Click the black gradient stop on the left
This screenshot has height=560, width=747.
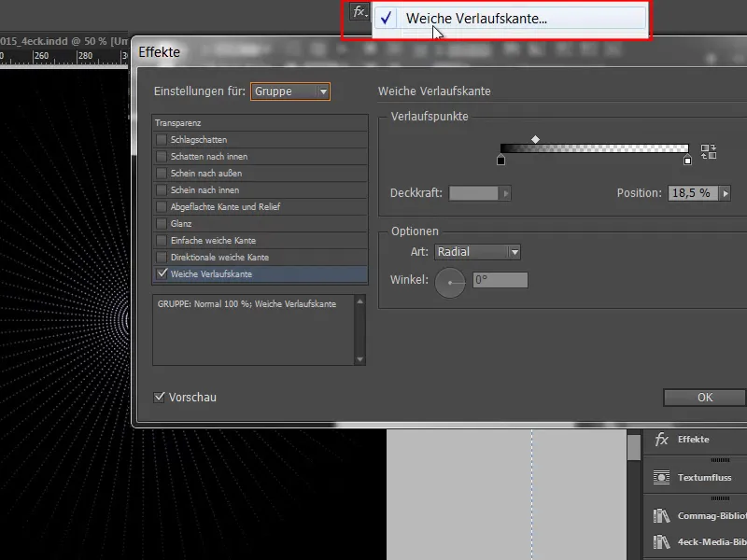click(x=500, y=161)
